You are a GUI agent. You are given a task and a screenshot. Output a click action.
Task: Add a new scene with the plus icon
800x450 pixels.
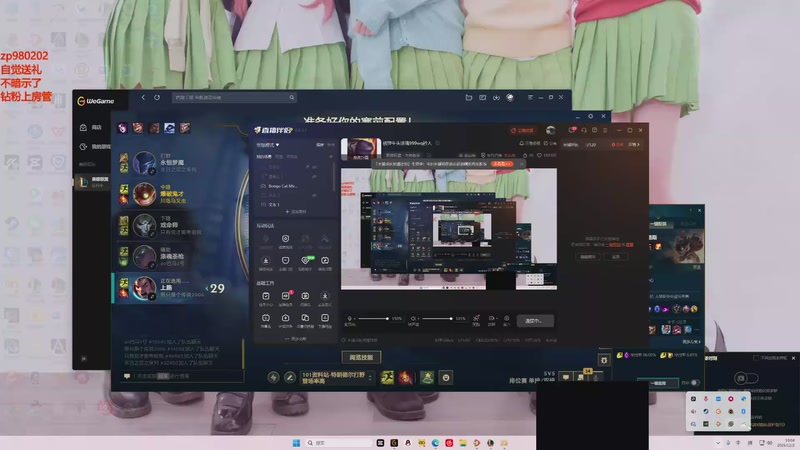point(331,157)
